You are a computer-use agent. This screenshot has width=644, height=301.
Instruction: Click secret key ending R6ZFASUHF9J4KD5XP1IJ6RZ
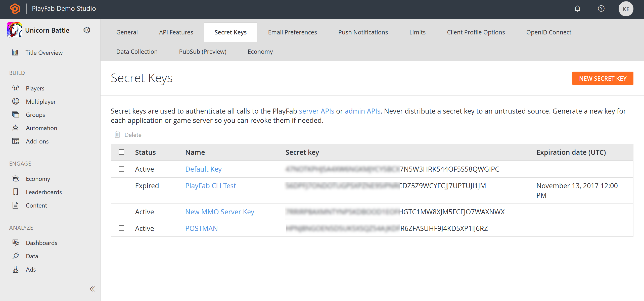tap(387, 228)
